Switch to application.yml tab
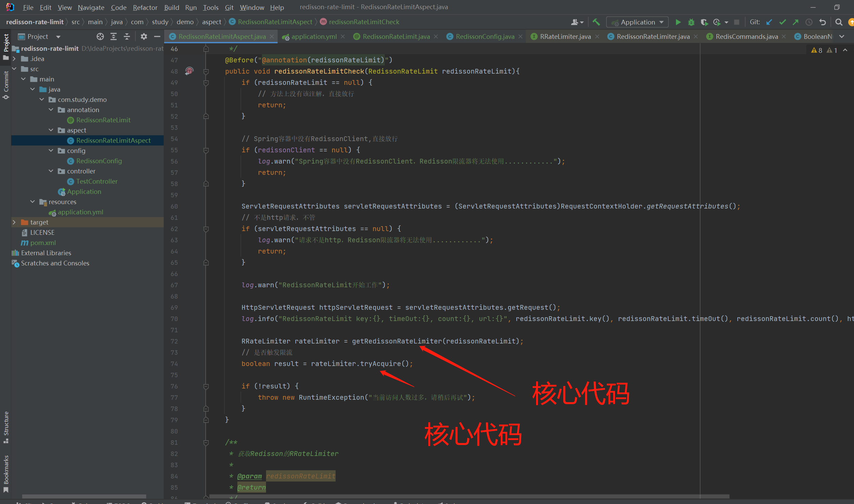The height and width of the screenshot is (504, 854). point(314,36)
